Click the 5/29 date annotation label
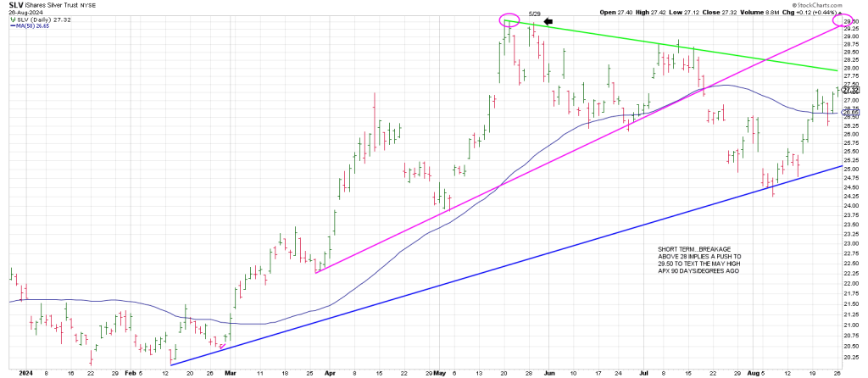868x378 pixels. point(534,14)
